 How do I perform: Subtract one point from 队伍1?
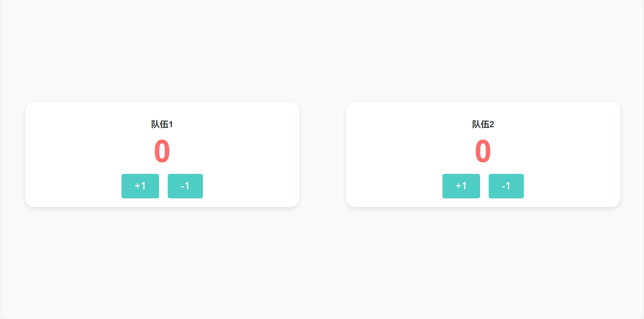pyautogui.click(x=185, y=186)
